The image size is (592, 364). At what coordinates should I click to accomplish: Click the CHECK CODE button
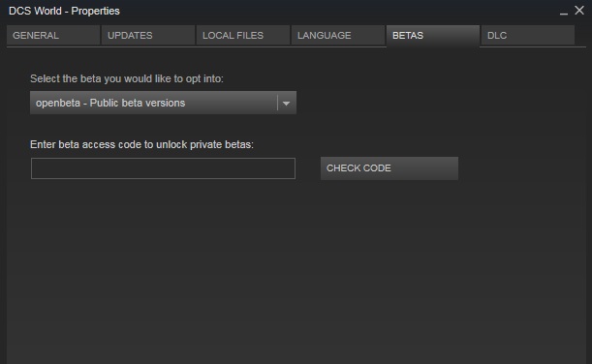coord(389,168)
